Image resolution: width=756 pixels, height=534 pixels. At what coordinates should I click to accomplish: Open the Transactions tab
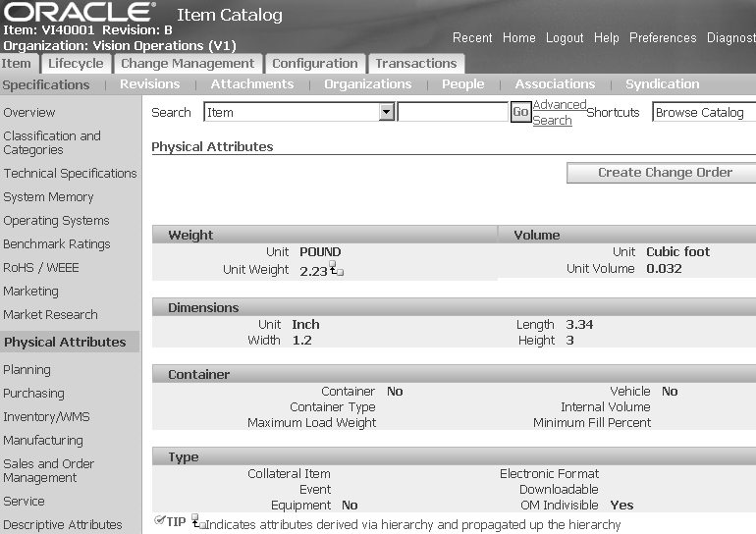click(416, 64)
